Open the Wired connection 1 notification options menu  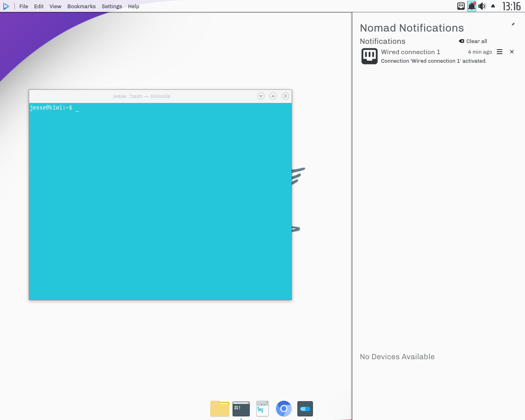point(500,52)
